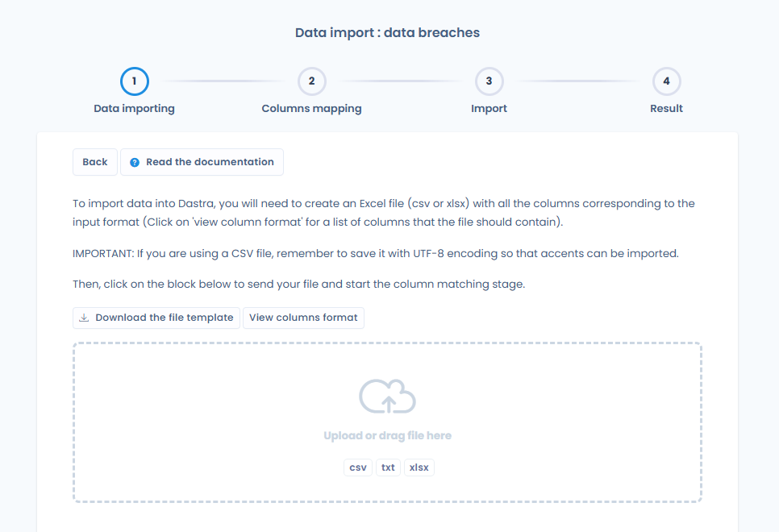The image size is (779, 532).
Task: Select the csv format tag
Action: pos(358,468)
